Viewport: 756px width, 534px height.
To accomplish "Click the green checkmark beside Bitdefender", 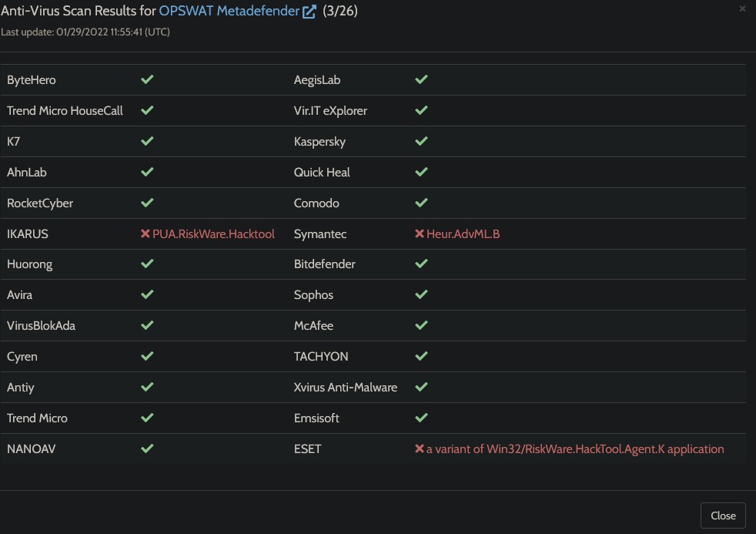I will pos(421,264).
